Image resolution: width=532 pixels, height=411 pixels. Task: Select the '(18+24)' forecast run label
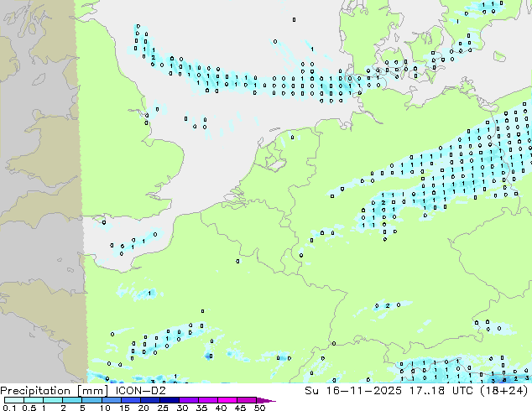click(502, 391)
